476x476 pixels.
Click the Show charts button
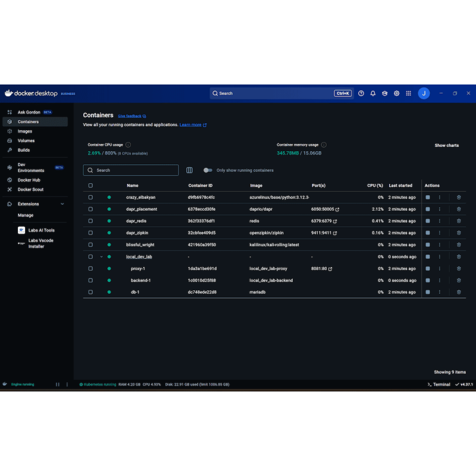click(447, 145)
